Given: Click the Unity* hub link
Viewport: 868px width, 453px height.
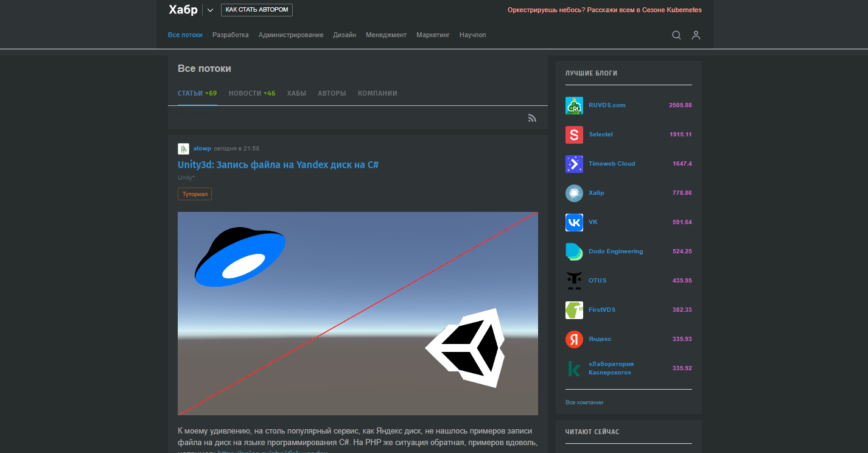Looking at the screenshot, I should [x=186, y=178].
